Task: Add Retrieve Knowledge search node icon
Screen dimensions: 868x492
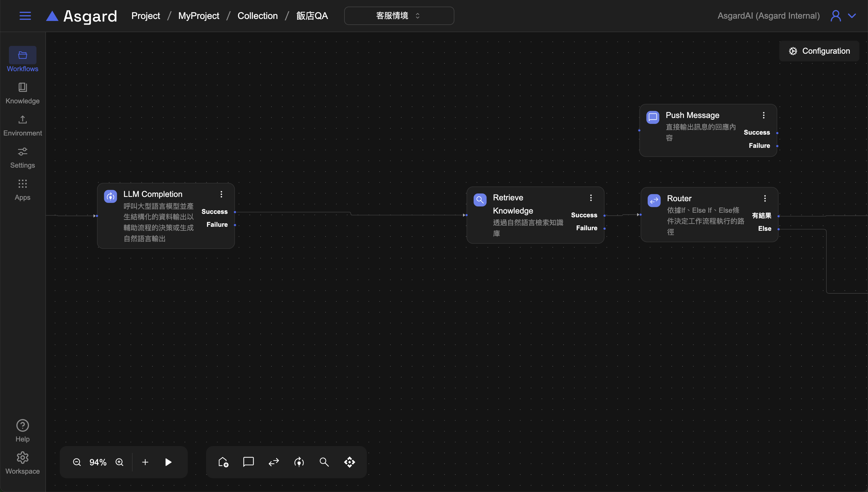Action: click(324, 462)
